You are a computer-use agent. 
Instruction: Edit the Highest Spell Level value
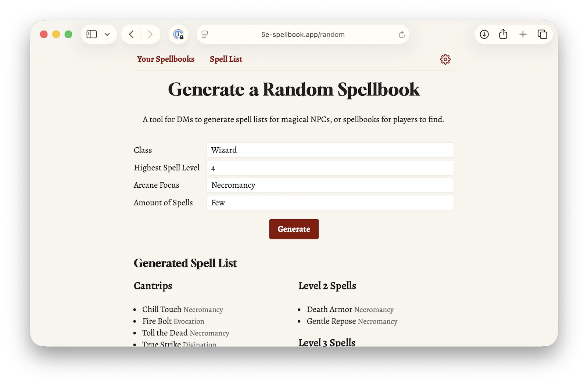[330, 167]
